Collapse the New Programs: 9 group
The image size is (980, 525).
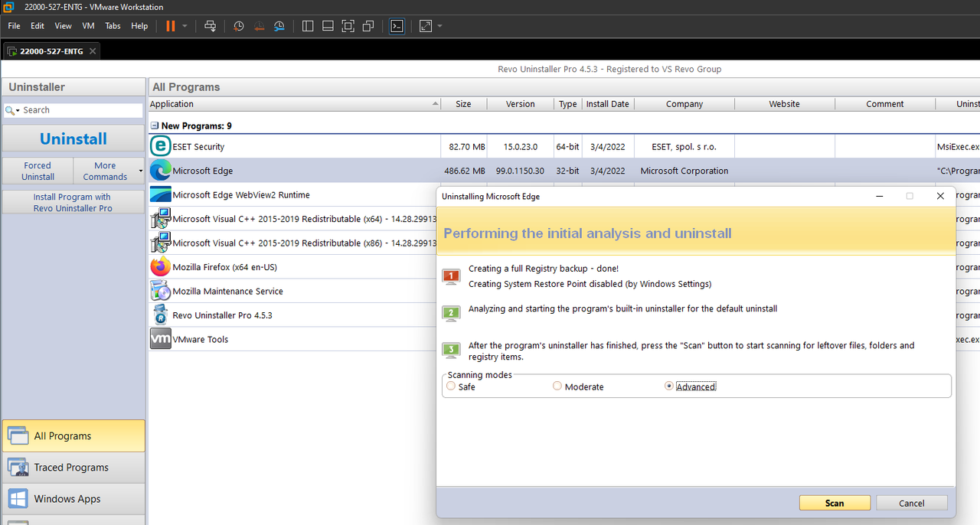[x=154, y=126]
